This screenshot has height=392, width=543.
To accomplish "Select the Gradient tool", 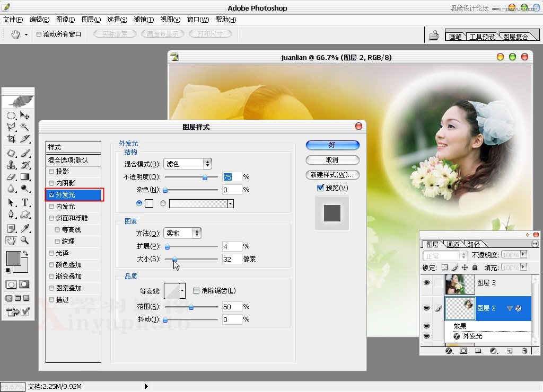I will click(x=24, y=176).
